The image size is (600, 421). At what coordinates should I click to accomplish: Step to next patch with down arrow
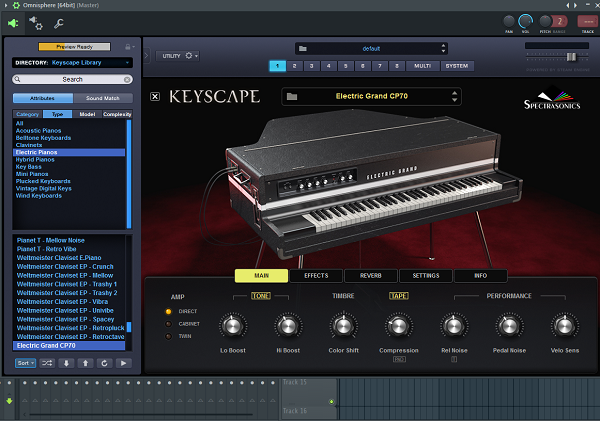pos(66,363)
